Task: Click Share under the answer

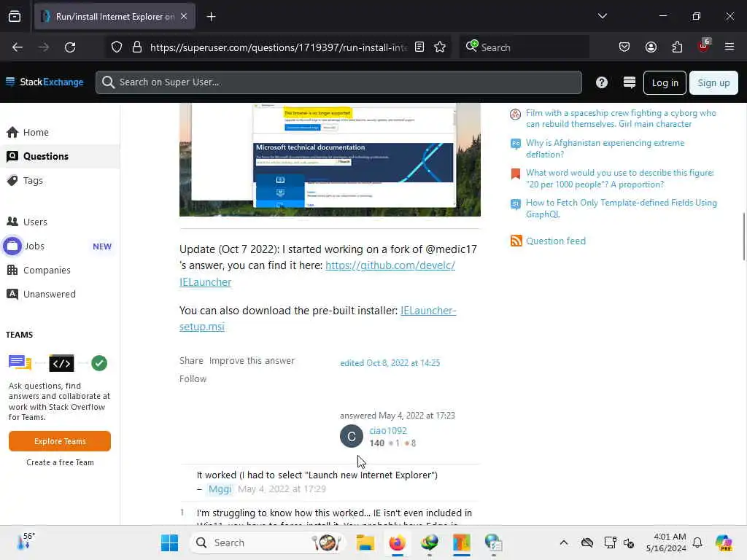Action: (191, 360)
